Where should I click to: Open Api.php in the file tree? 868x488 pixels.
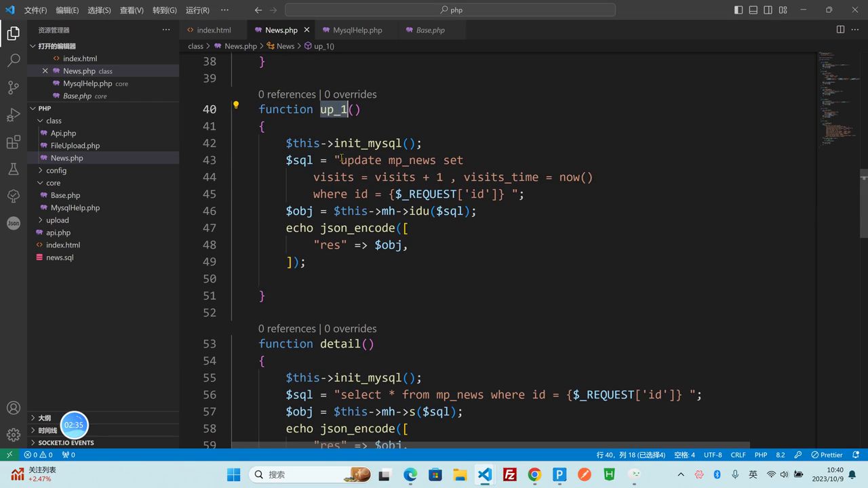tap(103, 133)
